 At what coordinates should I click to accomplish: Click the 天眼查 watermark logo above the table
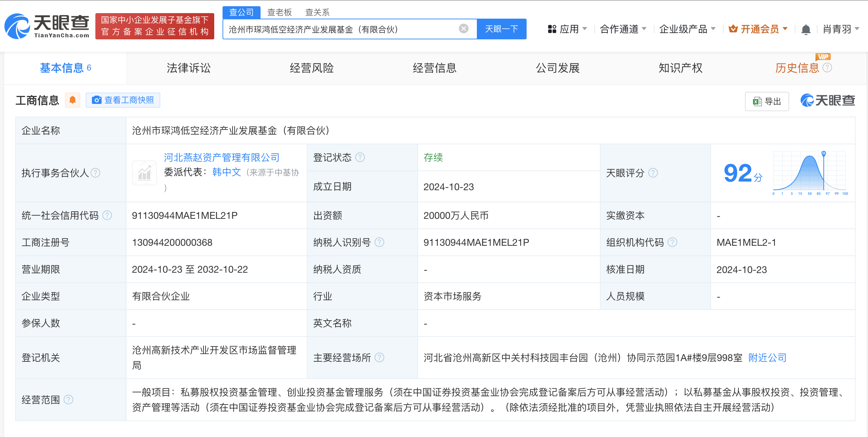tap(827, 100)
